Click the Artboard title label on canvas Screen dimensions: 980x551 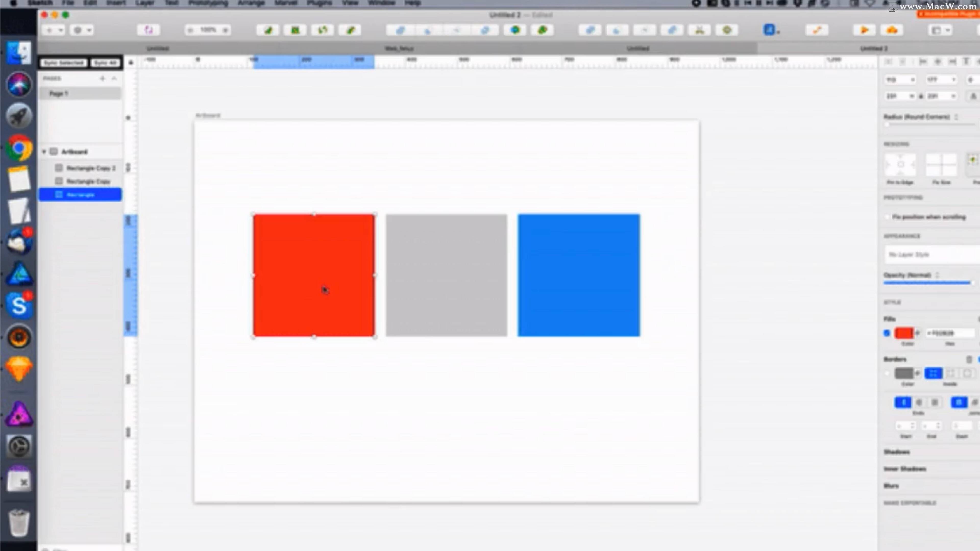[x=208, y=115]
